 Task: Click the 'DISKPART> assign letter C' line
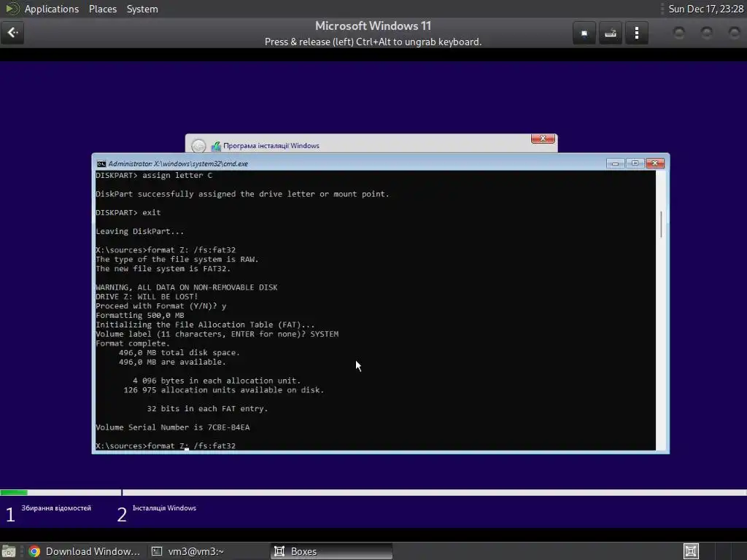coord(154,175)
